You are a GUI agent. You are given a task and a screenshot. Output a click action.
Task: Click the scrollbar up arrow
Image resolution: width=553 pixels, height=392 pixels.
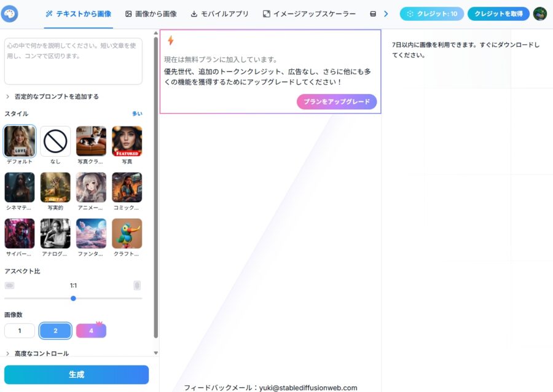pos(156,33)
